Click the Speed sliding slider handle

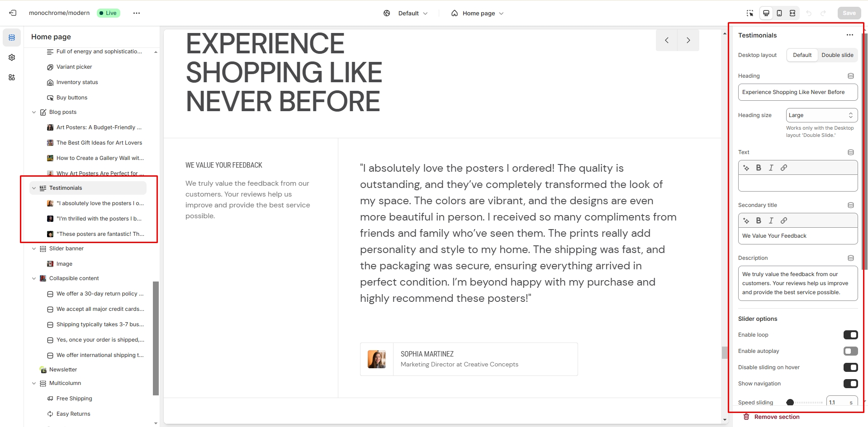coord(790,402)
